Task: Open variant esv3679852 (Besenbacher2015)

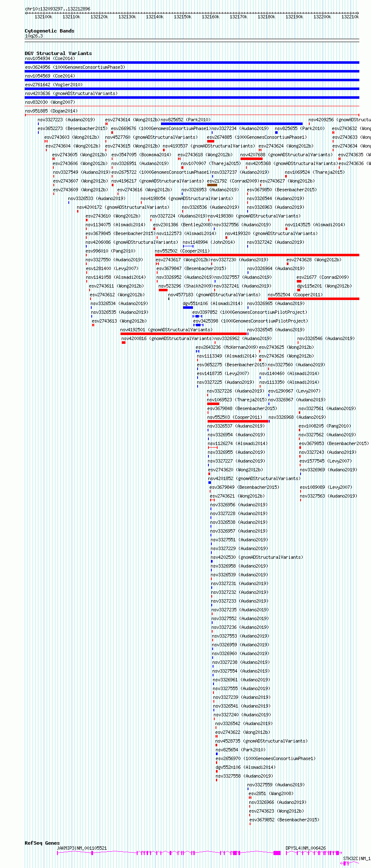Action: [284, 820]
